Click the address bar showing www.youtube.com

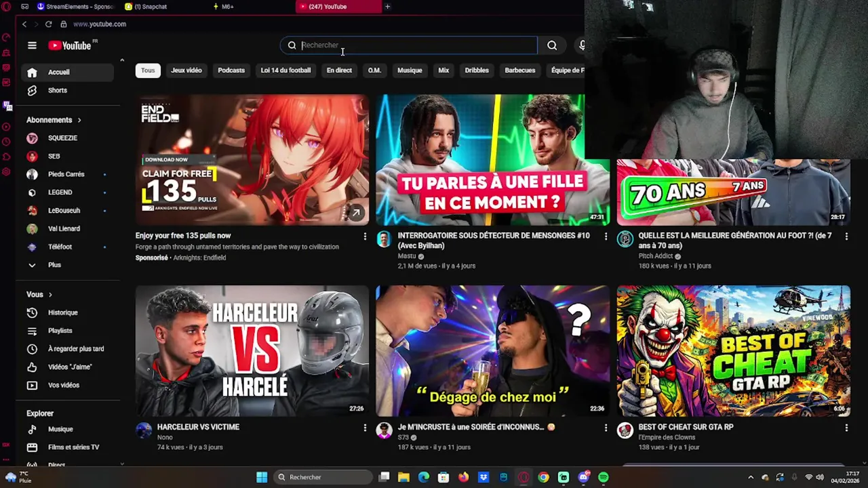pos(100,24)
